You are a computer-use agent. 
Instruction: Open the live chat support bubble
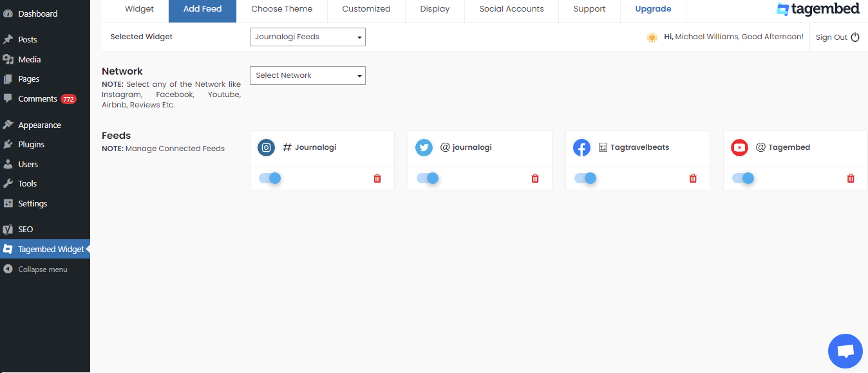point(845,351)
